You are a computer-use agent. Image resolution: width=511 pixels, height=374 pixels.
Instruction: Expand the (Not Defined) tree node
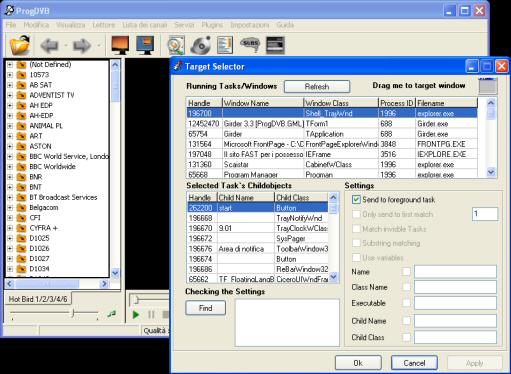coord(10,65)
